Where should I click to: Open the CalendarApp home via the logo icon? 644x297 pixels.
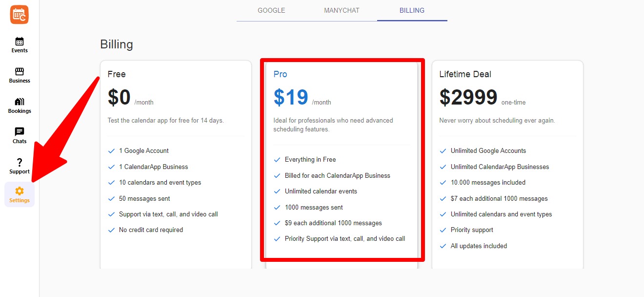[19, 15]
